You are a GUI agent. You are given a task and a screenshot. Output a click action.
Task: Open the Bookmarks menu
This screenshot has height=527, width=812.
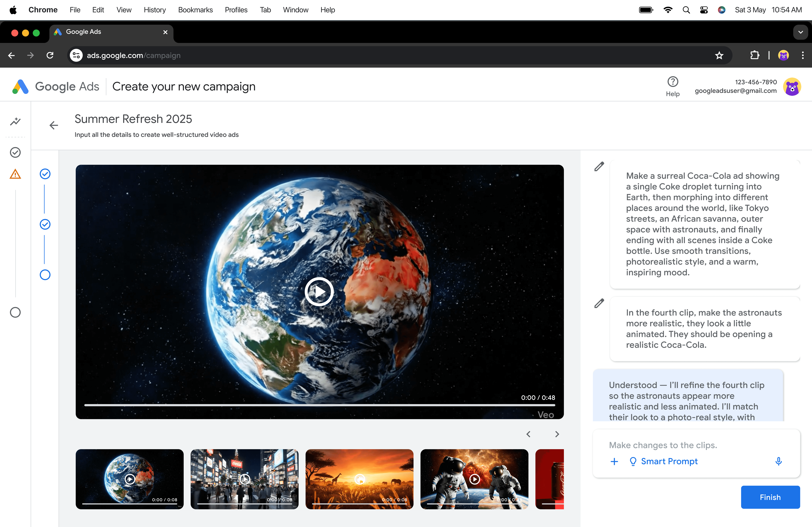[x=195, y=10]
